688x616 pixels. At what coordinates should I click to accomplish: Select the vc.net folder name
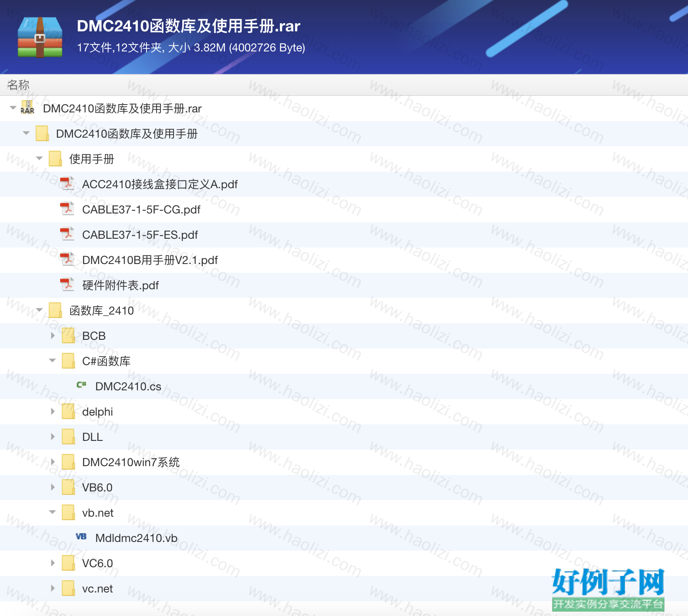98,589
